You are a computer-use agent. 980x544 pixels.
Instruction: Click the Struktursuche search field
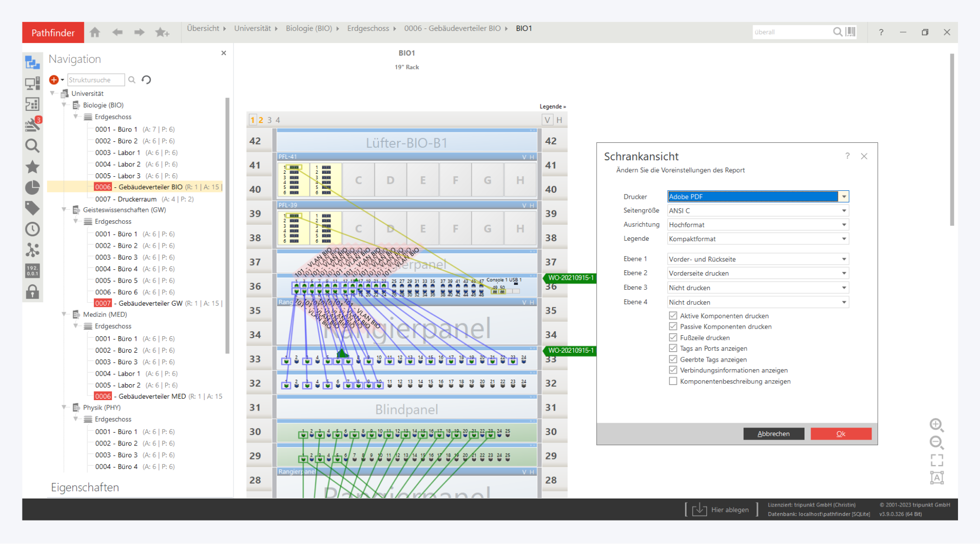click(x=95, y=80)
